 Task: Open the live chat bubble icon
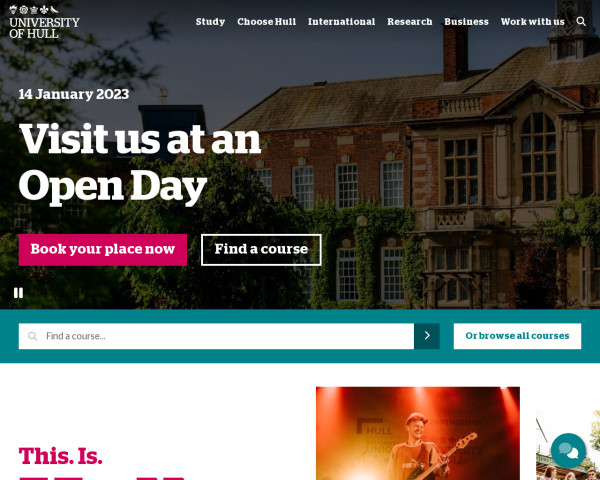(568, 451)
